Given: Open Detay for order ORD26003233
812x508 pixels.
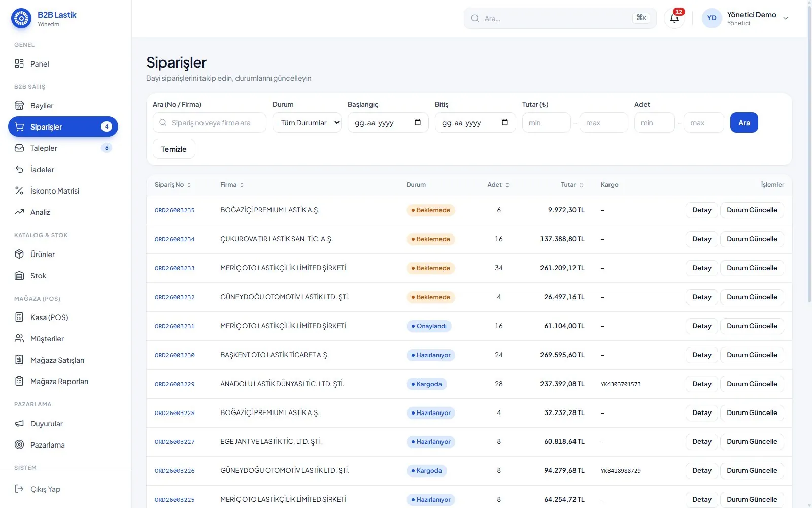Looking at the screenshot, I should click(x=702, y=268).
